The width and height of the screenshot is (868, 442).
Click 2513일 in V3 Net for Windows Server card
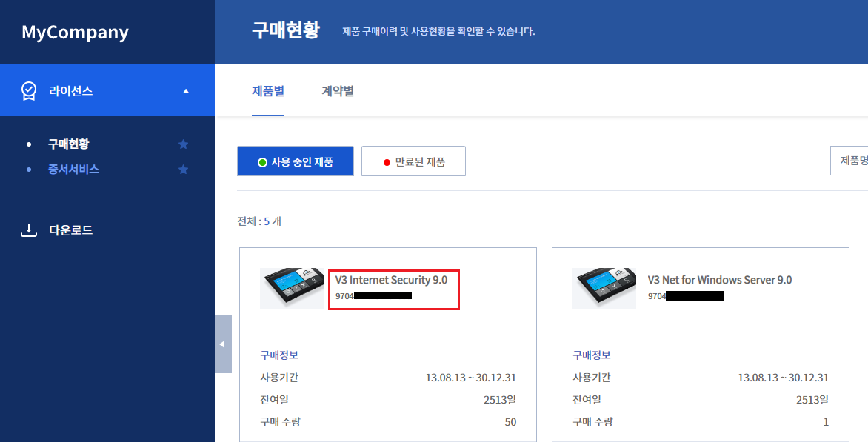click(812, 399)
